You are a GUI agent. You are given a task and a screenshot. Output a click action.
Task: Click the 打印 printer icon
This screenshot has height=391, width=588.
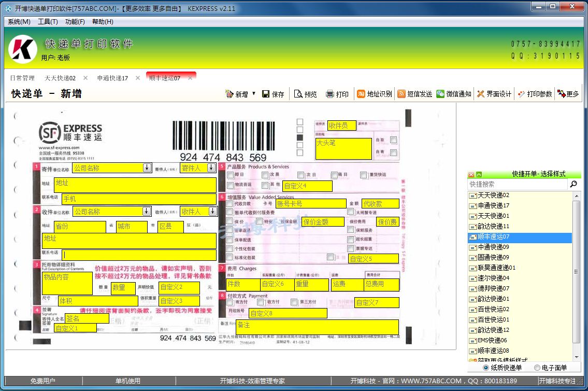[x=329, y=94]
